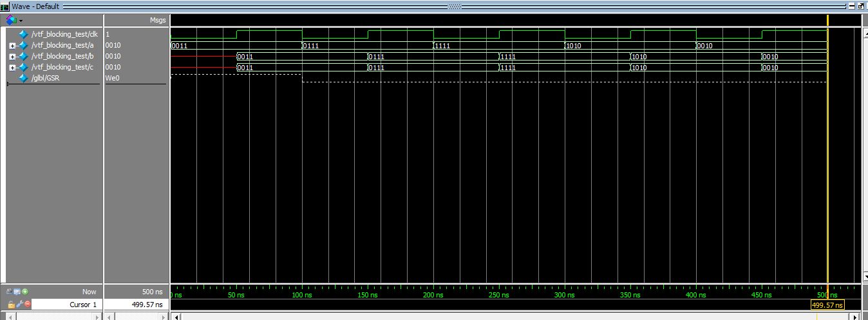Click the 250 ns timeline label
The height and width of the screenshot is (320, 868).
tap(498, 295)
